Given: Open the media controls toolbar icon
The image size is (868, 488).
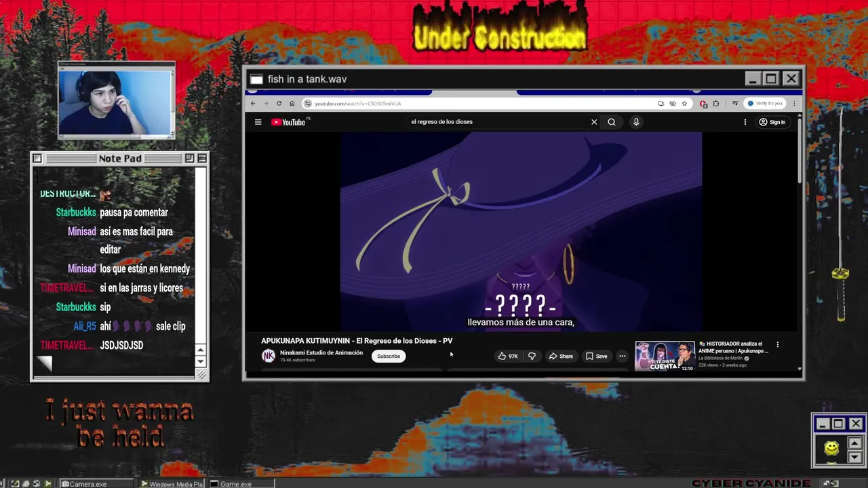Looking at the screenshot, I should 735,104.
